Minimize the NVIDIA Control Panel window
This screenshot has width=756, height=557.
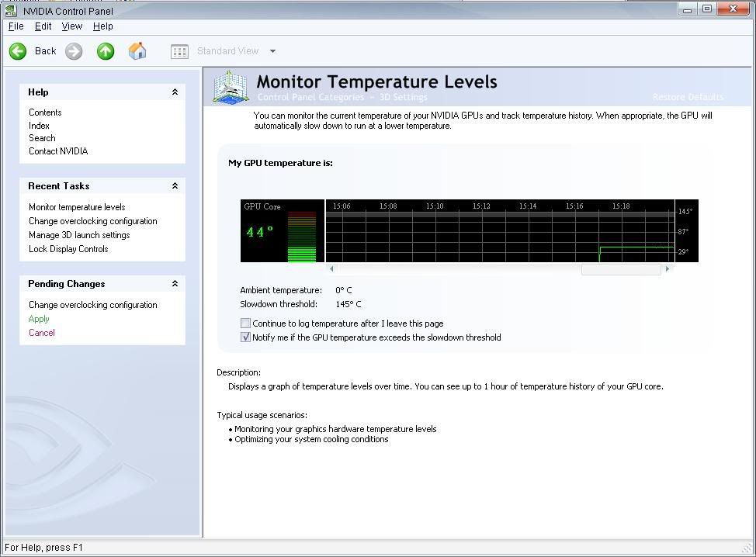(x=688, y=9)
